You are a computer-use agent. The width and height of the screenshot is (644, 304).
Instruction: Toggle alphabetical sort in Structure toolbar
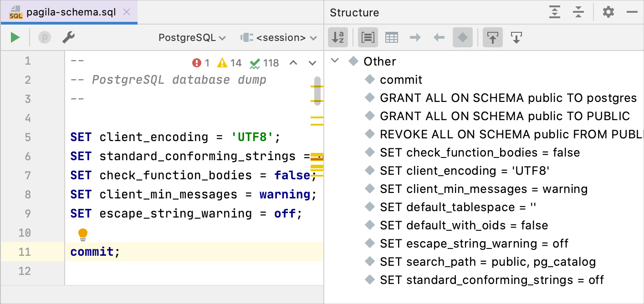pyautogui.click(x=338, y=37)
